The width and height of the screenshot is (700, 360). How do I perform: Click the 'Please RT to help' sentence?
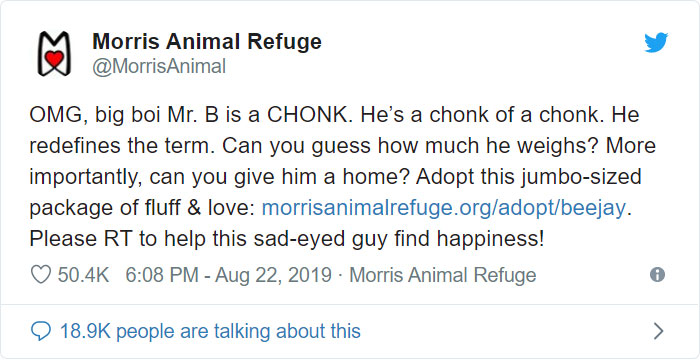pyautogui.click(x=287, y=240)
